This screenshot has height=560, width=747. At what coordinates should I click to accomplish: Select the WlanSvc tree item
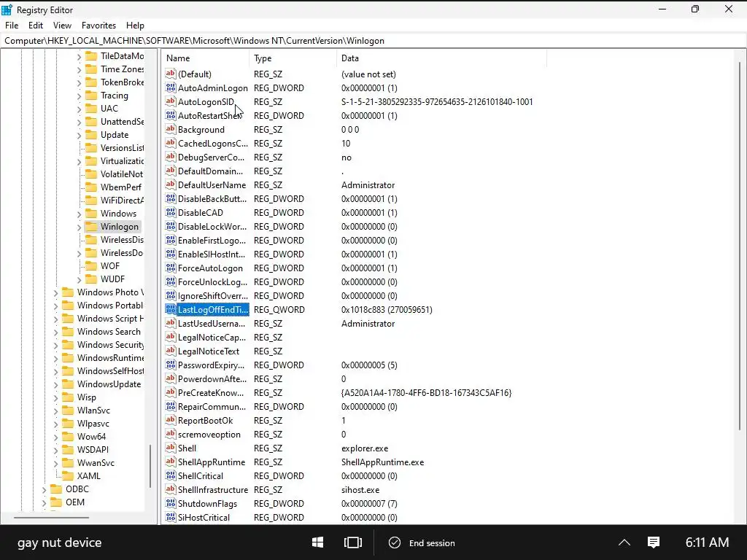(93, 410)
